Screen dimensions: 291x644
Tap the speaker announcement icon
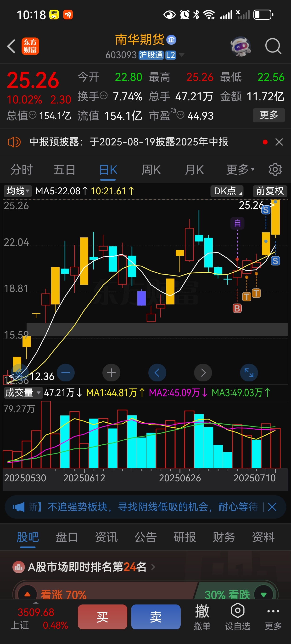pos(14,142)
